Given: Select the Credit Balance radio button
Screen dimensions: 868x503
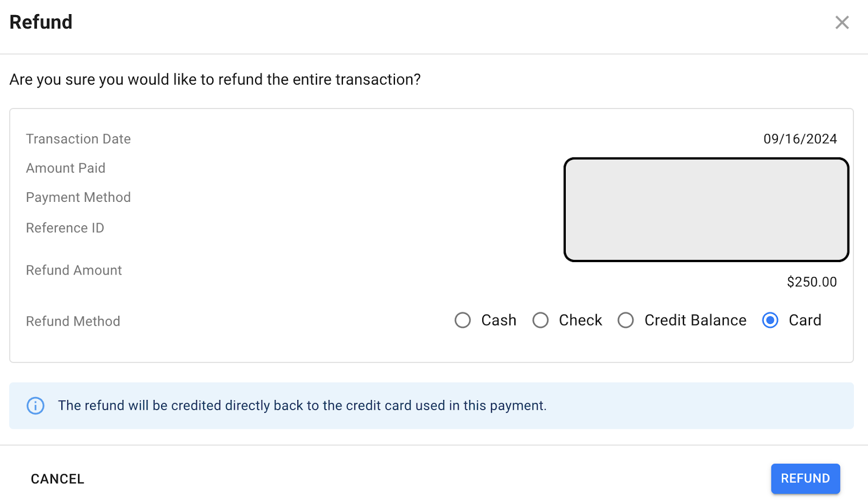Looking at the screenshot, I should [626, 320].
